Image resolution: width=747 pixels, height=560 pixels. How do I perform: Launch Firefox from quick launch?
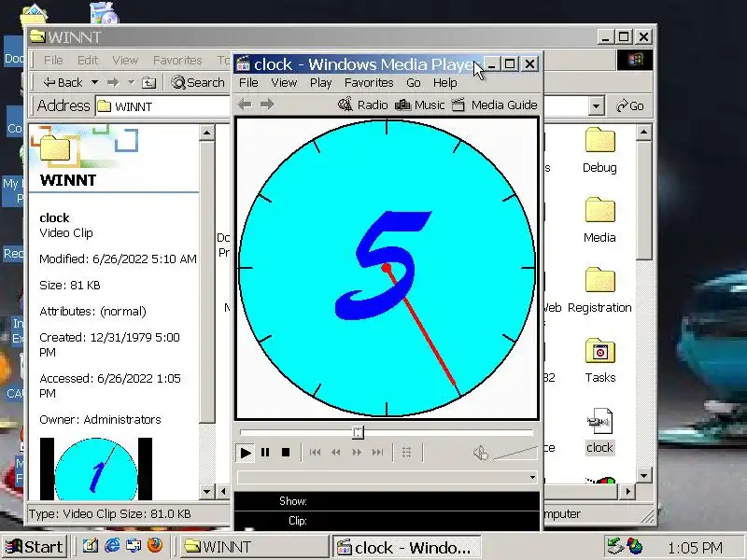(155, 545)
